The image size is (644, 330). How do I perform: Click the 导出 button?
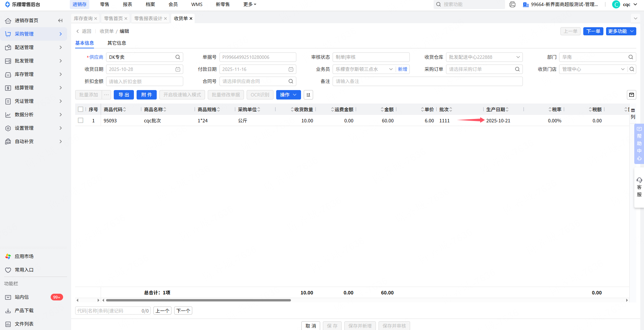[x=123, y=95]
